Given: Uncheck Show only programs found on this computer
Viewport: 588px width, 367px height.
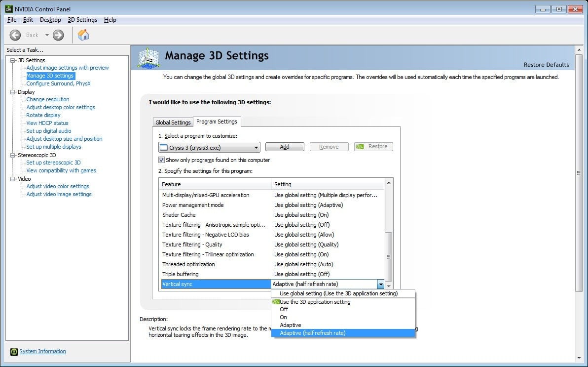Looking at the screenshot, I should point(161,160).
